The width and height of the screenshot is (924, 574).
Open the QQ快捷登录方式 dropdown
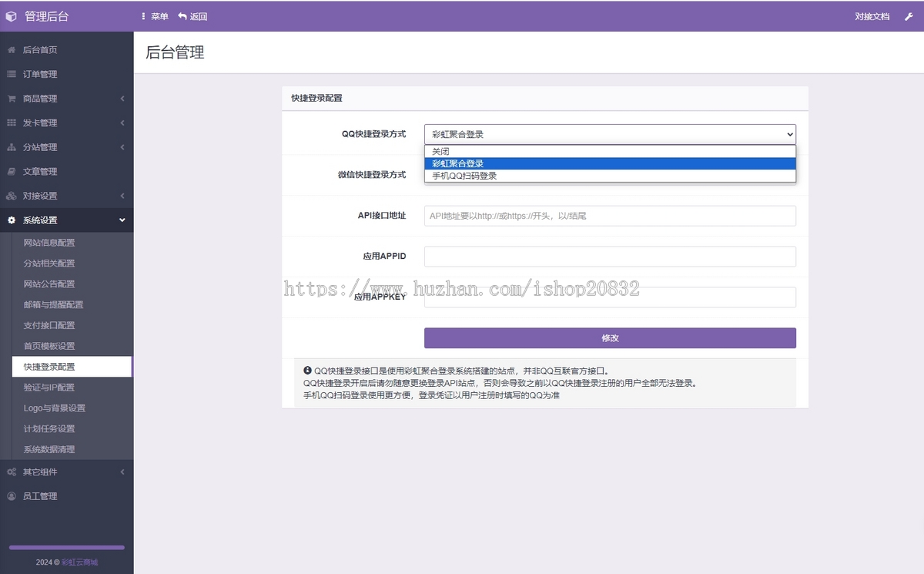coord(610,134)
